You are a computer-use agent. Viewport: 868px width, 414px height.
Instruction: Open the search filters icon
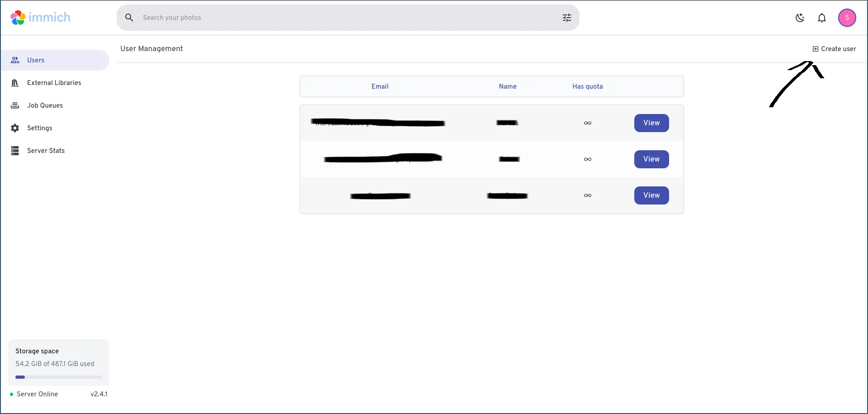pyautogui.click(x=566, y=18)
